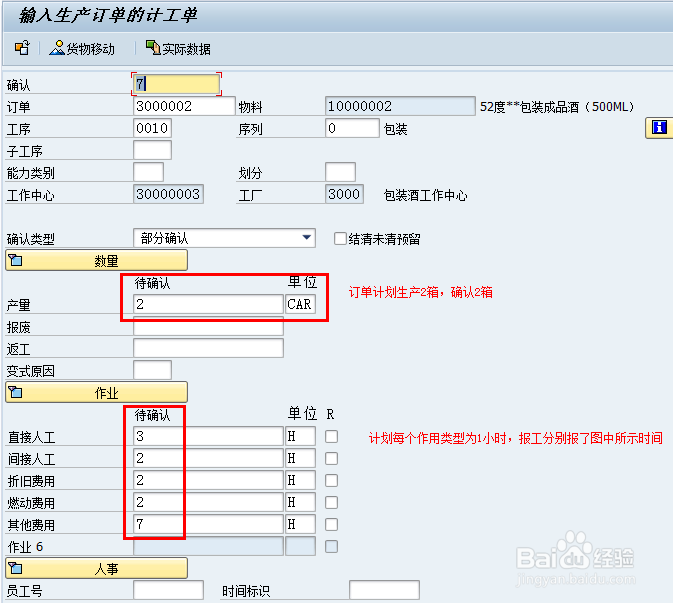Click the empty 返工 rework field
The width and height of the screenshot is (673, 603).
coord(208,348)
